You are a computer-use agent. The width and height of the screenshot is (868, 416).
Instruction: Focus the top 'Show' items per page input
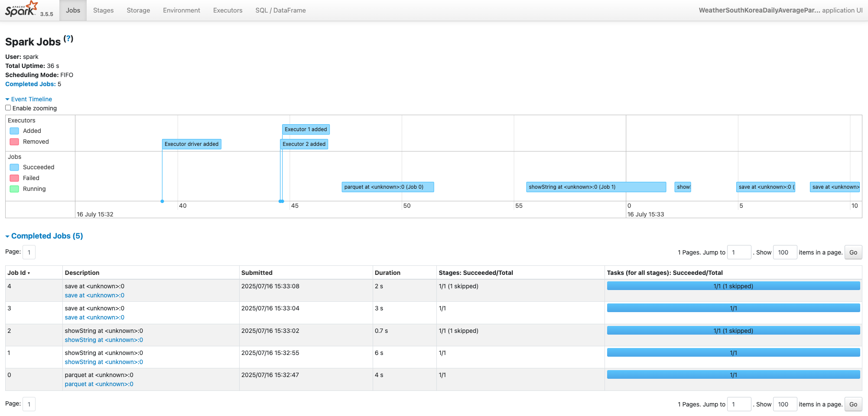(x=785, y=252)
